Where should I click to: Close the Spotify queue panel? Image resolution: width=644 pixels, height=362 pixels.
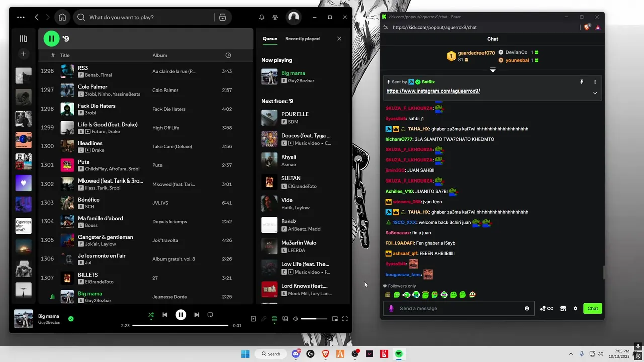pyautogui.click(x=339, y=39)
